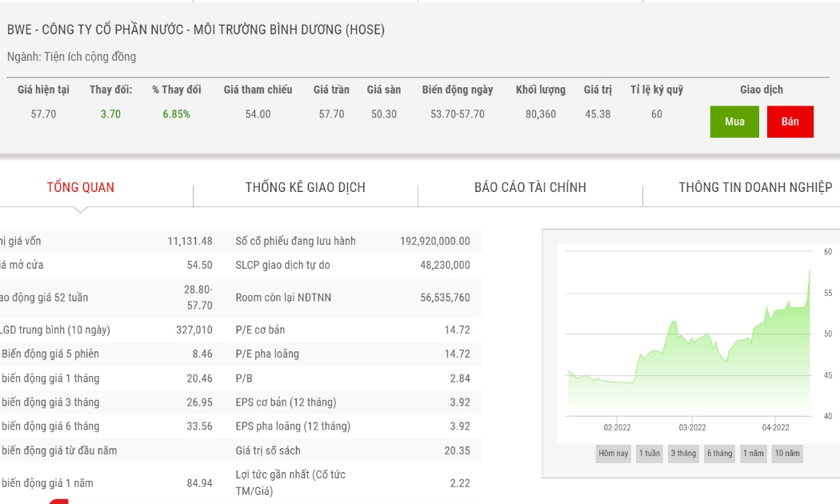Viewport: 840px width, 504px height.
Task: Click the Room còn lại NĐTNN label
Action: pos(283,298)
